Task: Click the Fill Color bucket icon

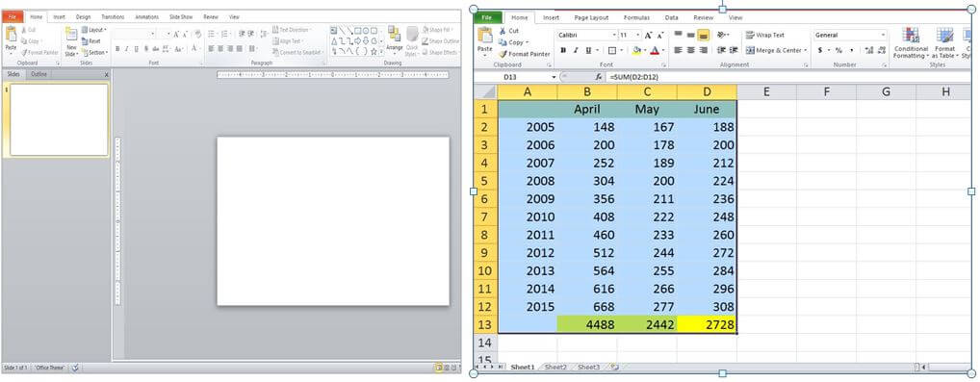Action: click(x=635, y=50)
